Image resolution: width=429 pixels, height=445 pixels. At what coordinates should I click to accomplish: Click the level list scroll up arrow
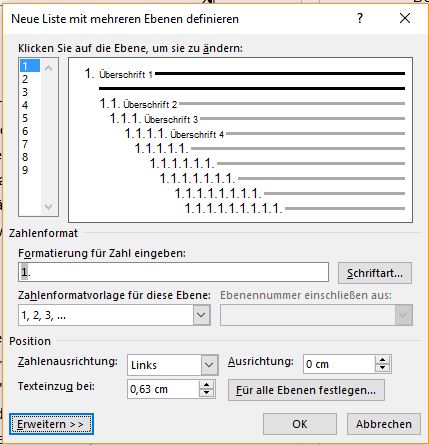[x=48, y=68]
